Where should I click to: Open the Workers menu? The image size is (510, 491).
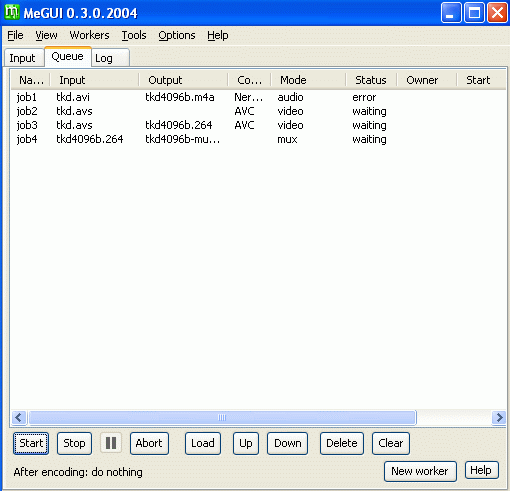pos(89,35)
